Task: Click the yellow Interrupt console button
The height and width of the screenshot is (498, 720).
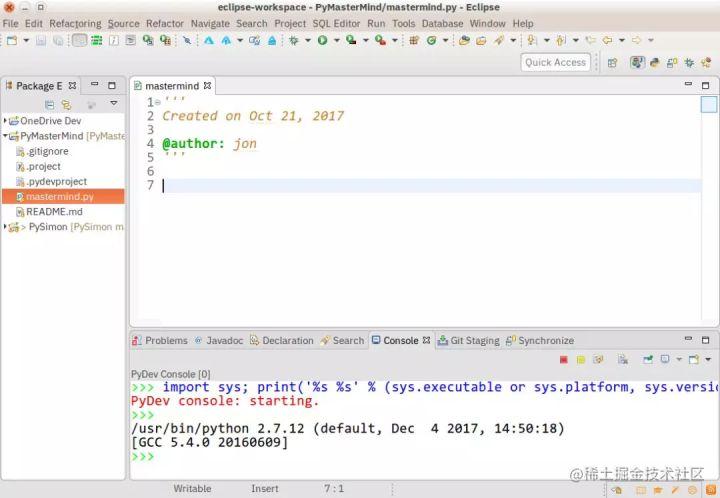Action: coord(581,360)
